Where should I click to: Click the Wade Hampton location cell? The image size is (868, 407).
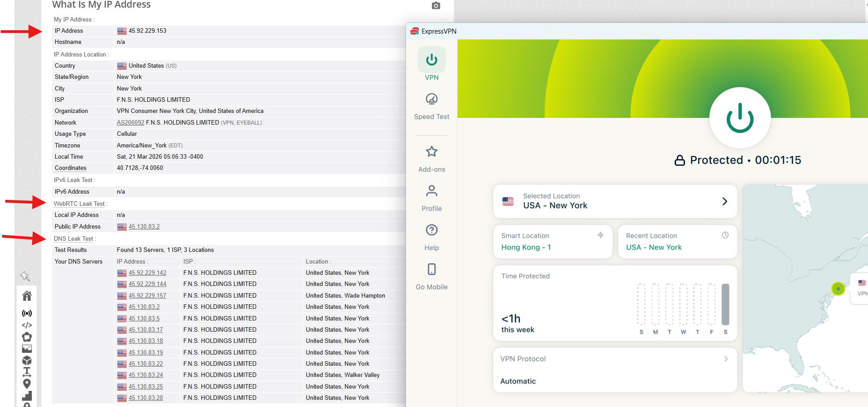(345, 295)
